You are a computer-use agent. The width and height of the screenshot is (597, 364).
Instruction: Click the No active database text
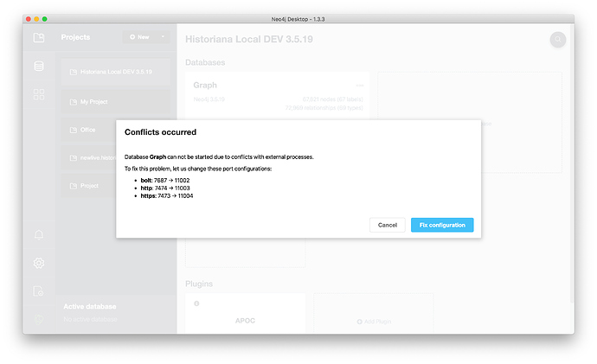point(90,319)
